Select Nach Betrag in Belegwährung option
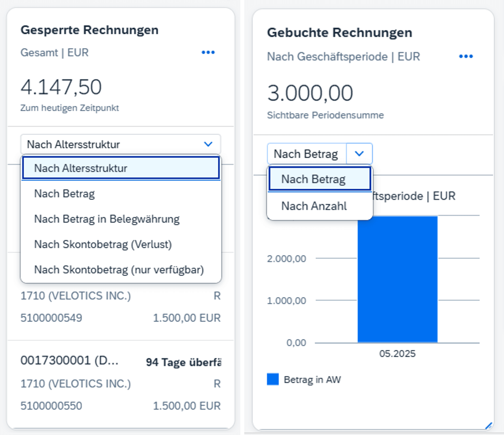The width and height of the screenshot is (504, 435). 107,219
